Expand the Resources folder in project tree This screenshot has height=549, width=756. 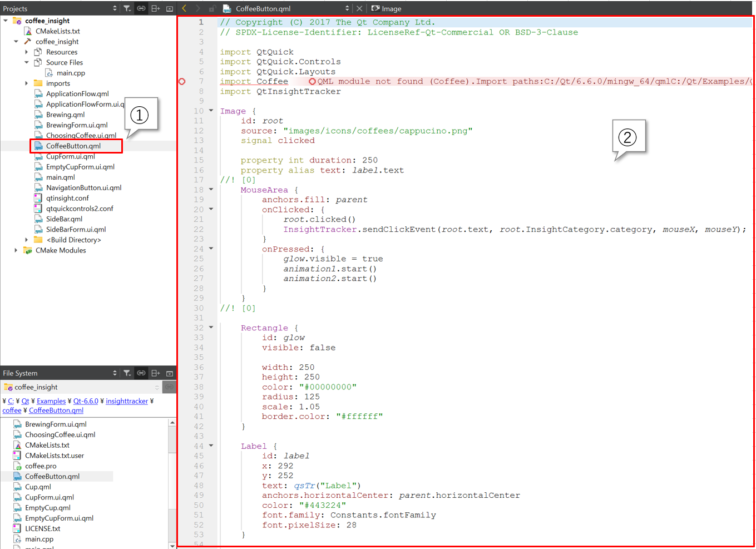coord(27,52)
